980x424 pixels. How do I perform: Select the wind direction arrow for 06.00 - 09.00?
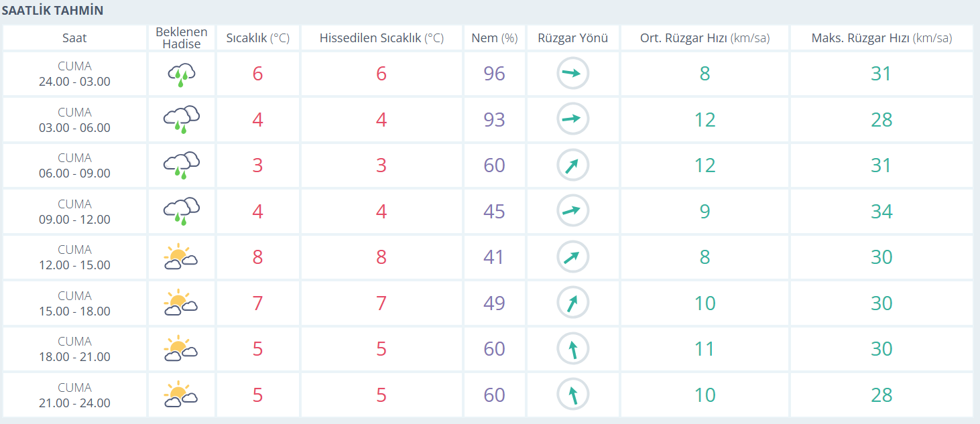[572, 165]
